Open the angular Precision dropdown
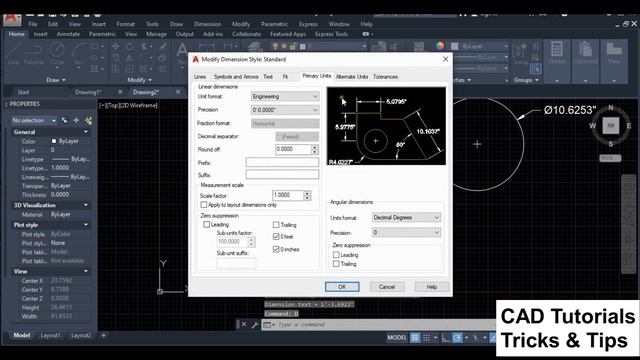This screenshot has height=360, width=640. [x=406, y=232]
